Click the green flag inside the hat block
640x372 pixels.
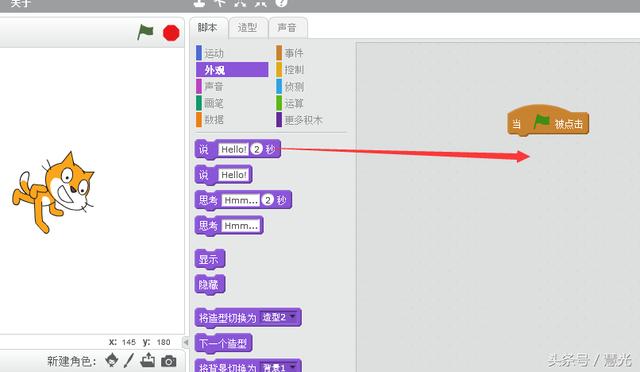(x=542, y=122)
